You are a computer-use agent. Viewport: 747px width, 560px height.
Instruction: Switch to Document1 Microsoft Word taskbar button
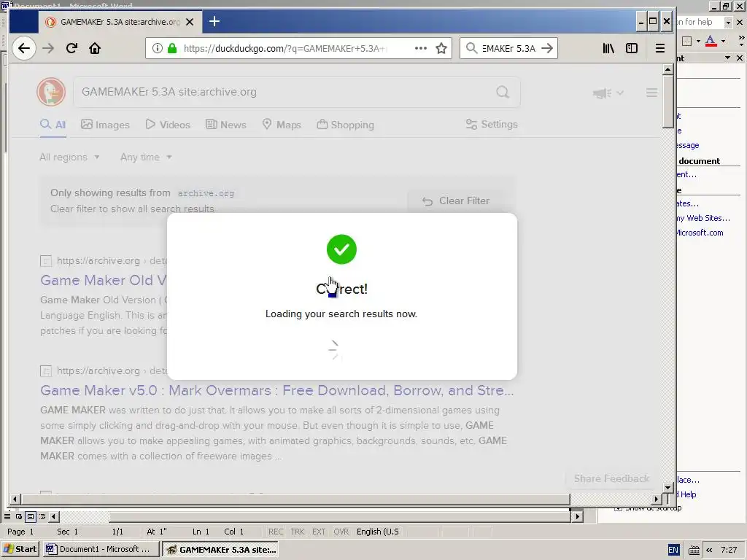pyautogui.click(x=99, y=549)
